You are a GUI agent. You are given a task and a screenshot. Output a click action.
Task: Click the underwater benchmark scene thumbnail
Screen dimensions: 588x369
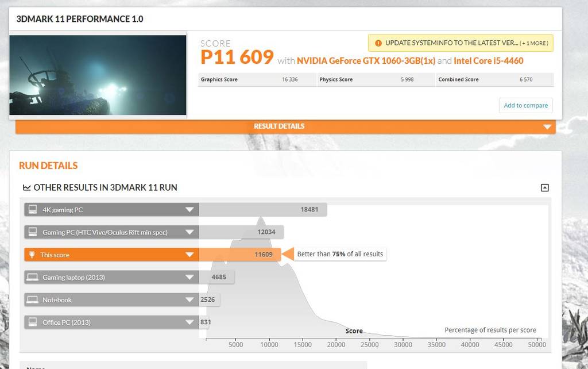98,75
